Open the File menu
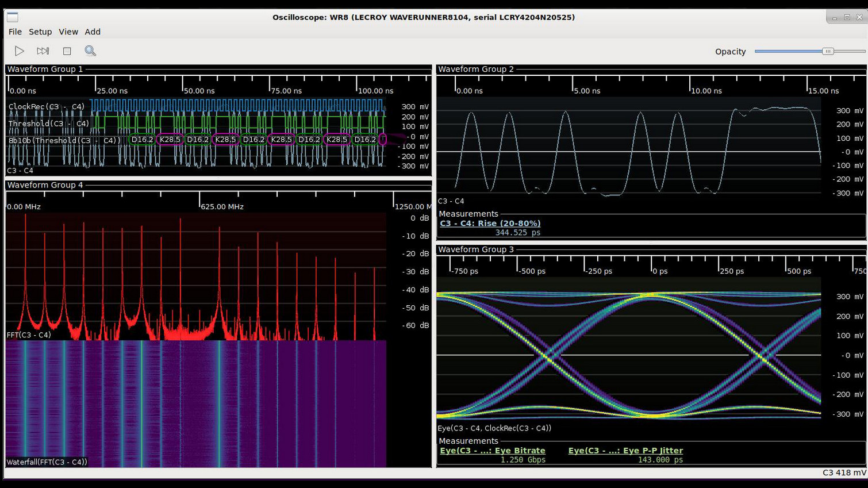 coord(15,32)
